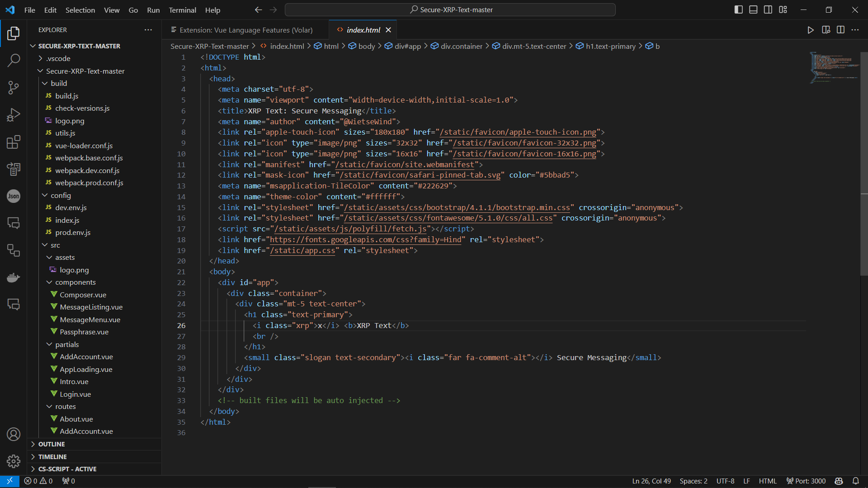Screen dimensions: 868x488
Task: Toggle Secondary Side Bar layout button
Action: (x=768, y=10)
